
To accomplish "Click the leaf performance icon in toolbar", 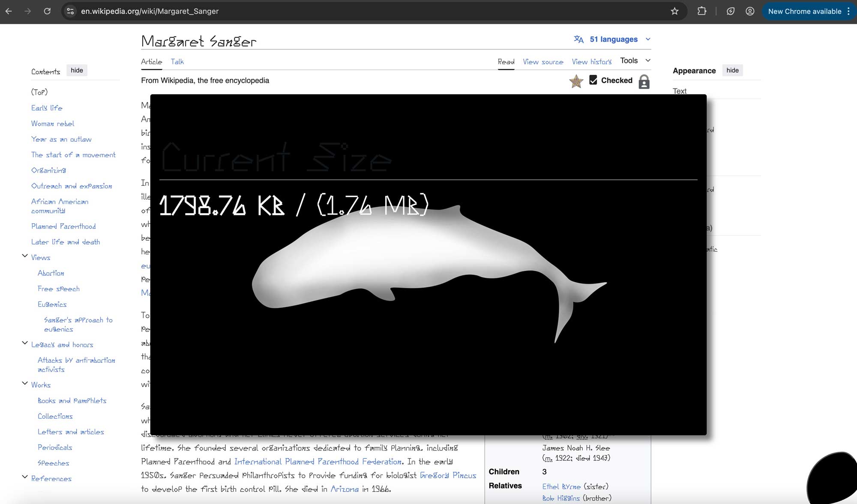I will click(731, 12).
